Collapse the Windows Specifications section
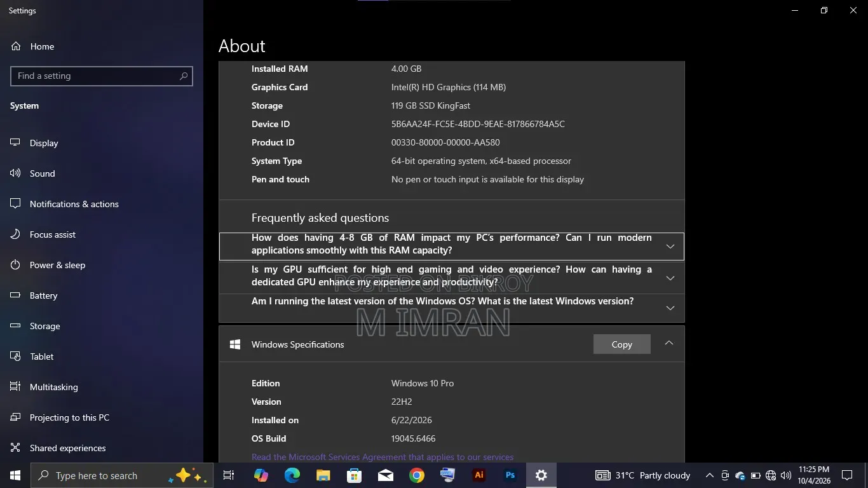 (x=668, y=343)
